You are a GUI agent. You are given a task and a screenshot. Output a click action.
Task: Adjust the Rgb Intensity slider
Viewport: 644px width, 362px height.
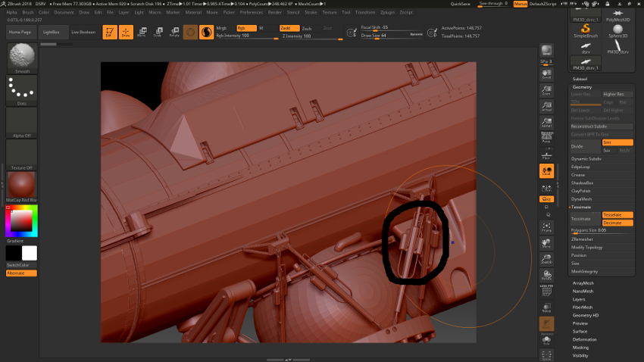tap(247, 36)
